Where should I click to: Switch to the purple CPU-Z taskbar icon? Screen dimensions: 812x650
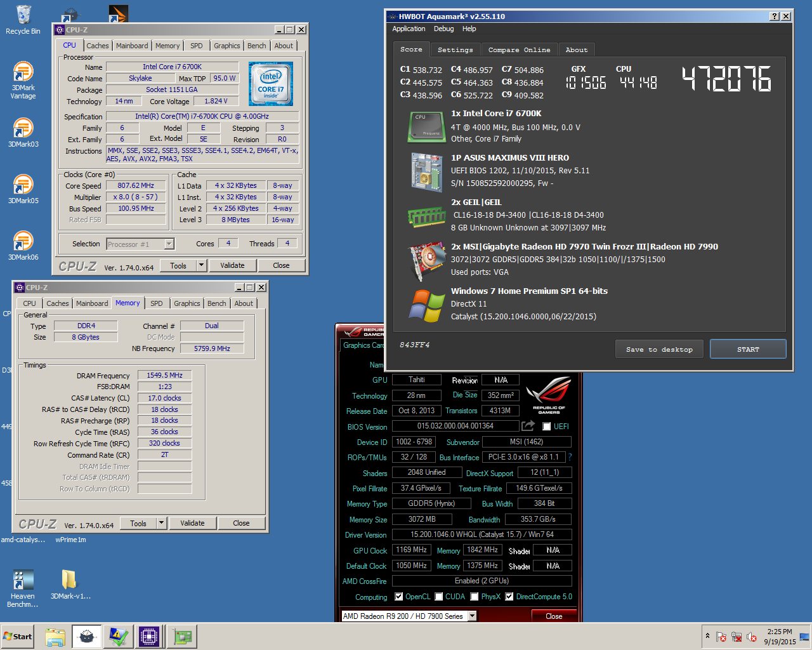click(149, 637)
